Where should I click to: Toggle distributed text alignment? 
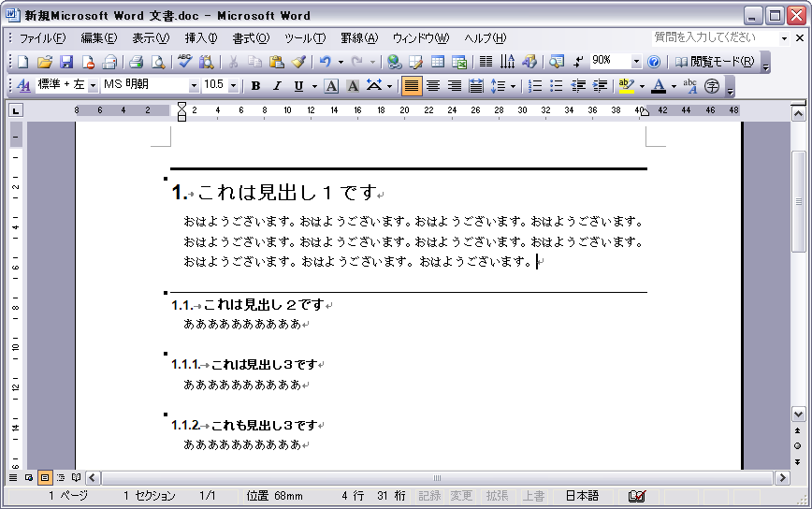click(x=476, y=86)
